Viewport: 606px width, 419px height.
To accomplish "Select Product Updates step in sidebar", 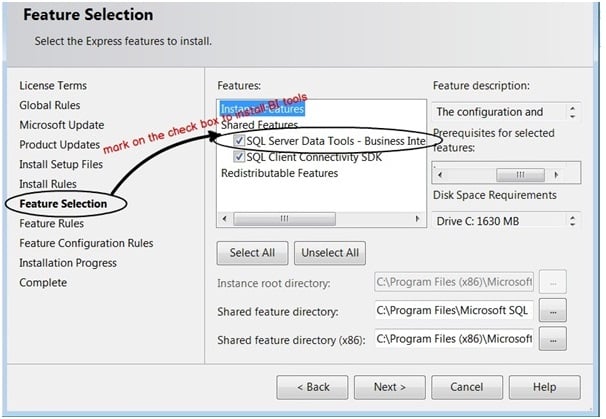I will point(60,145).
